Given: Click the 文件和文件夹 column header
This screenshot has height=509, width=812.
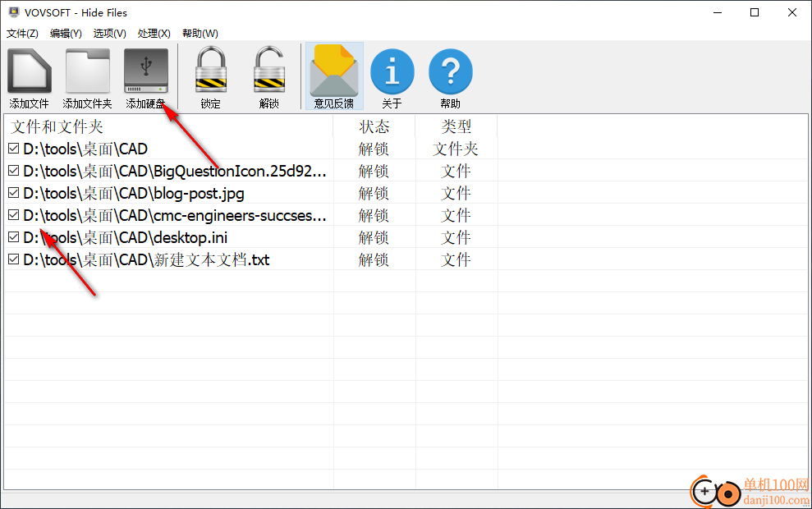Looking at the screenshot, I should (x=169, y=127).
